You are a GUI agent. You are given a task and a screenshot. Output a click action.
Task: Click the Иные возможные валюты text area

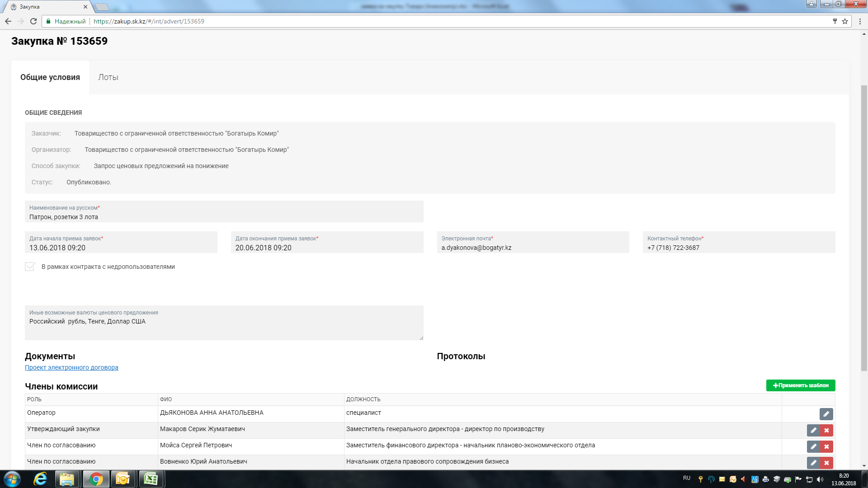pos(224,323)
